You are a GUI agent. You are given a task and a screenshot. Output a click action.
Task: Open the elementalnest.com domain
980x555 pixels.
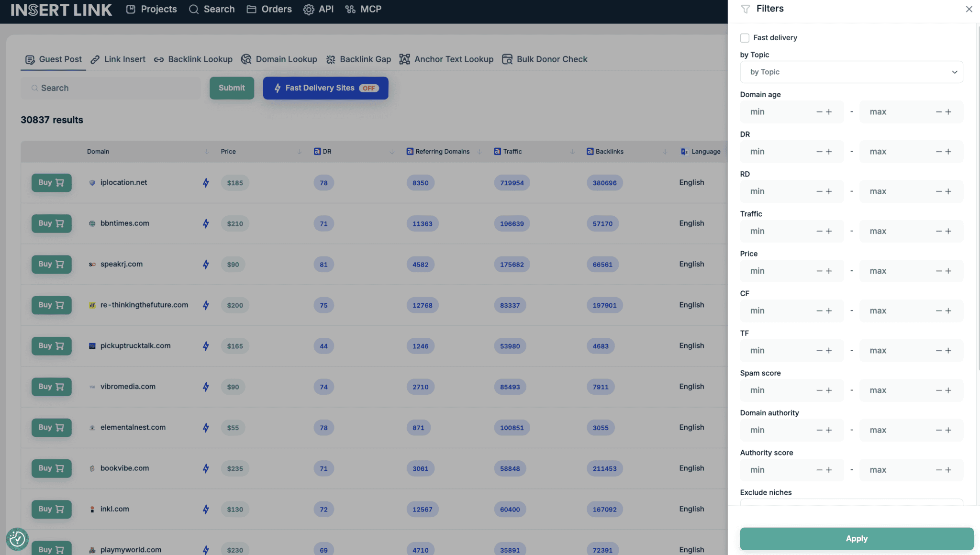(x=133, y=427)
